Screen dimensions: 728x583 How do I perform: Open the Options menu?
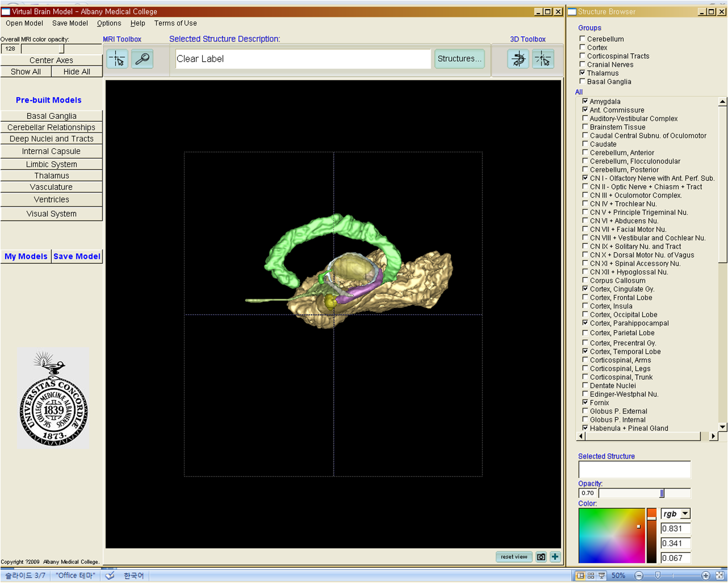(x=109, y=23)
